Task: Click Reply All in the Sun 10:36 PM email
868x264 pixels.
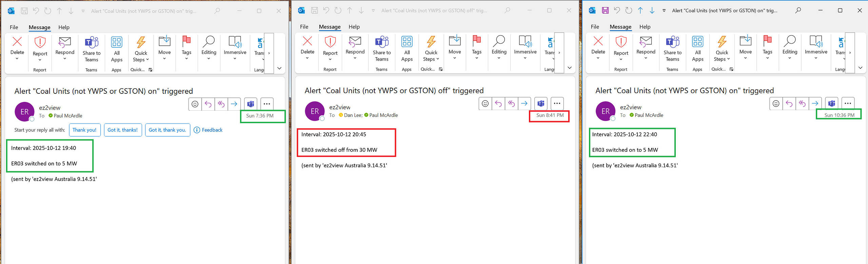Action: [x=802, y=104]
